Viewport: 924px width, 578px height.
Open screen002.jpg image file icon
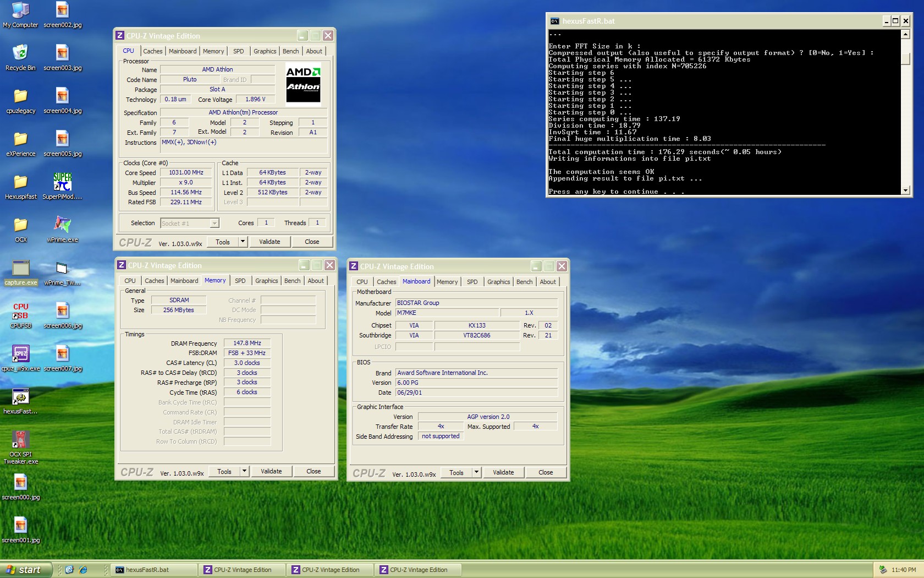tap(62, 15)
